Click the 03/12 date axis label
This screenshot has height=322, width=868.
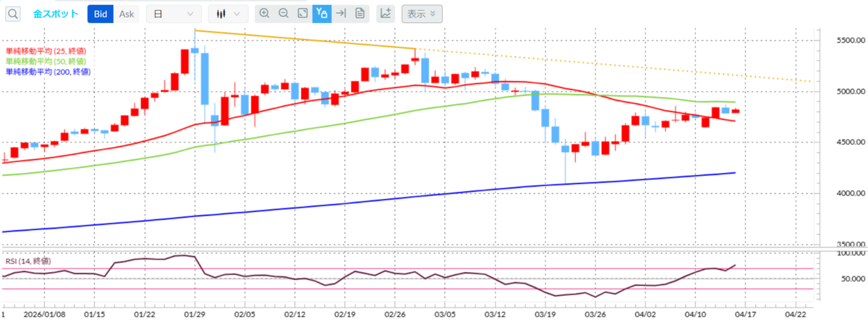pos(495,315)
